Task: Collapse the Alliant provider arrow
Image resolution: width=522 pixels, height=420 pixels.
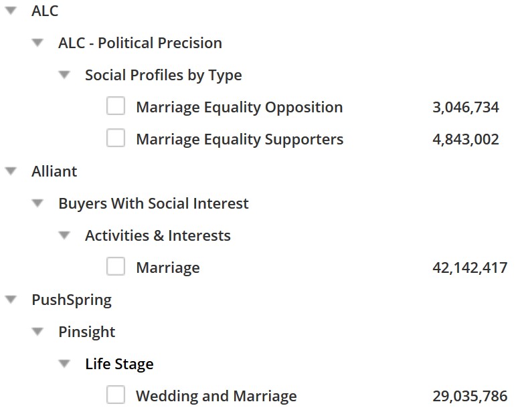Action: 11,171
